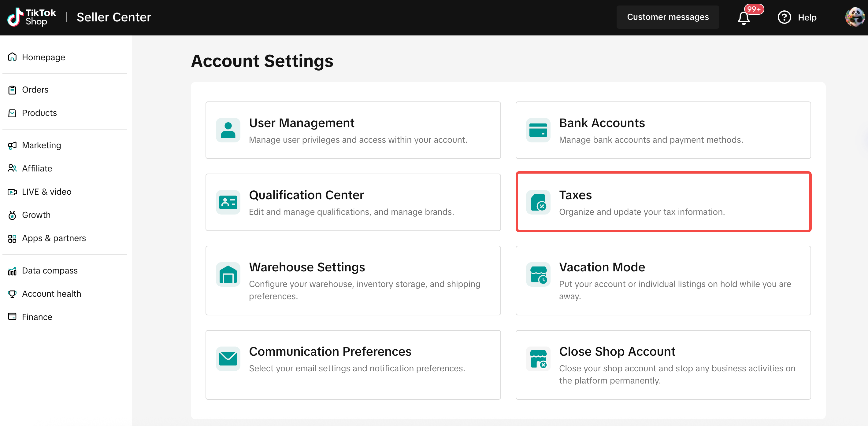Viewport: 868px width, 426px height.
Task: Open the Warehouse Settings card
Action: (x=353, y=281)
